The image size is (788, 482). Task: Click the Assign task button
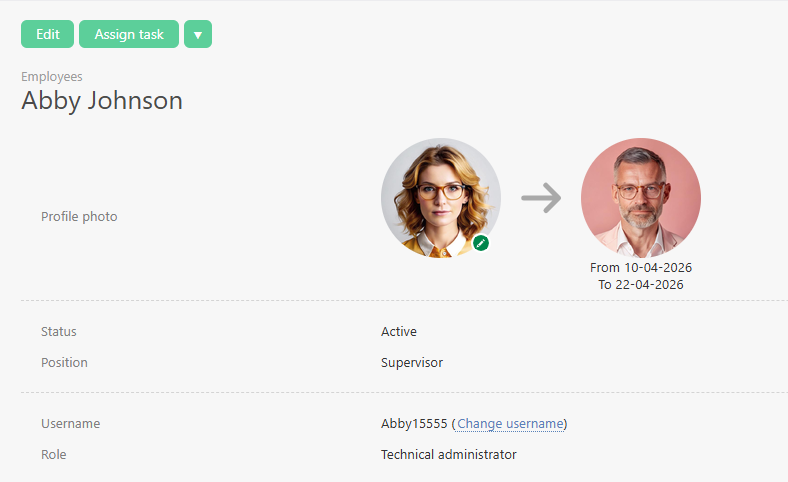[x=129, y=34]
